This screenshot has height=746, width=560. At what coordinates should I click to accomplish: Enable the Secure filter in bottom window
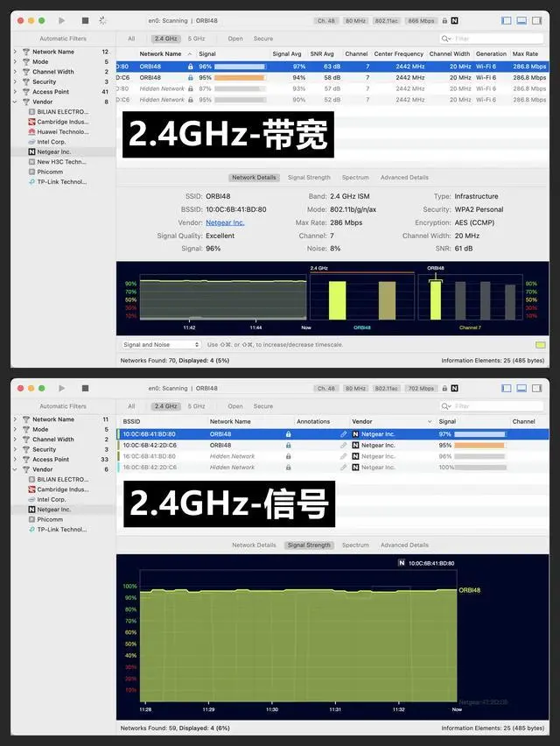point(263,406)
